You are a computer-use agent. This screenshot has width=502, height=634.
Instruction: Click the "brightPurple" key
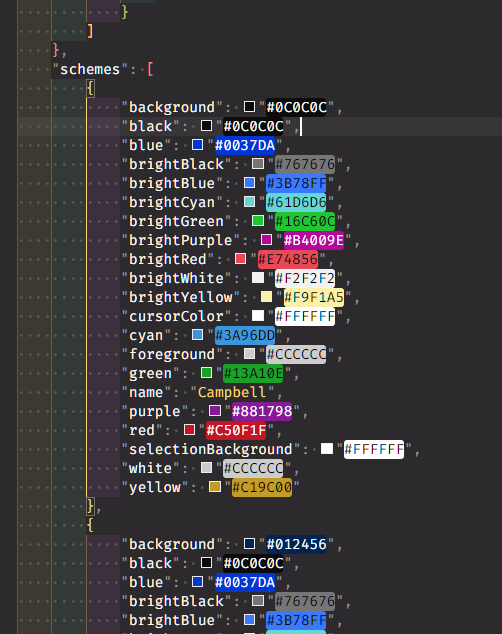pyautogui.click(x=181, y=240)
